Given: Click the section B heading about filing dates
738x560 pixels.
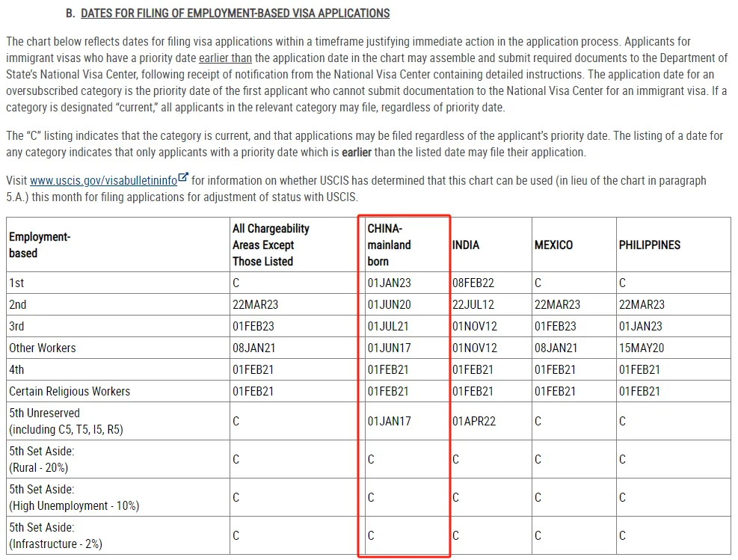Looking at the screenshot, I should pyautogui.click(x=235, y=13).
